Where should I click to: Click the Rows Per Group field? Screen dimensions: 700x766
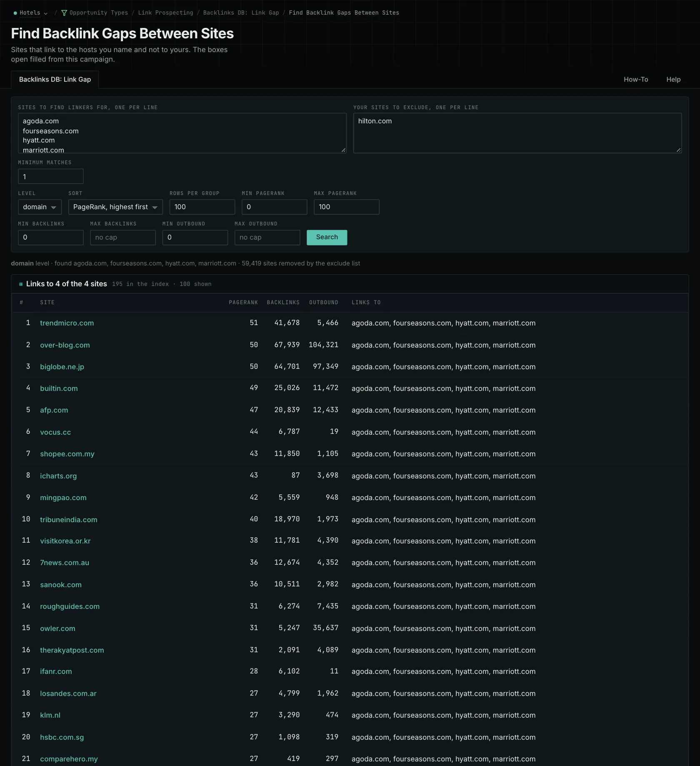pyautogui.click(x=202, y=207)
